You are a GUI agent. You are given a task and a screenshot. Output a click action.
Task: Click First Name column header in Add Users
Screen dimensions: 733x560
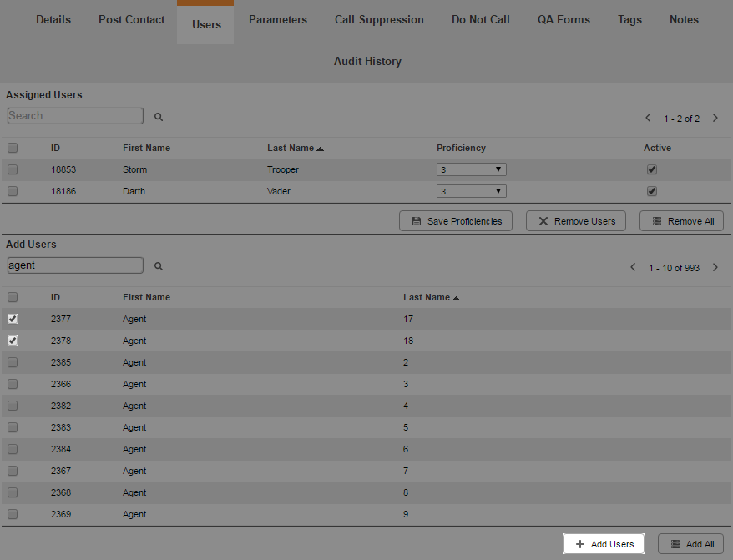click(x=146, y=298)
